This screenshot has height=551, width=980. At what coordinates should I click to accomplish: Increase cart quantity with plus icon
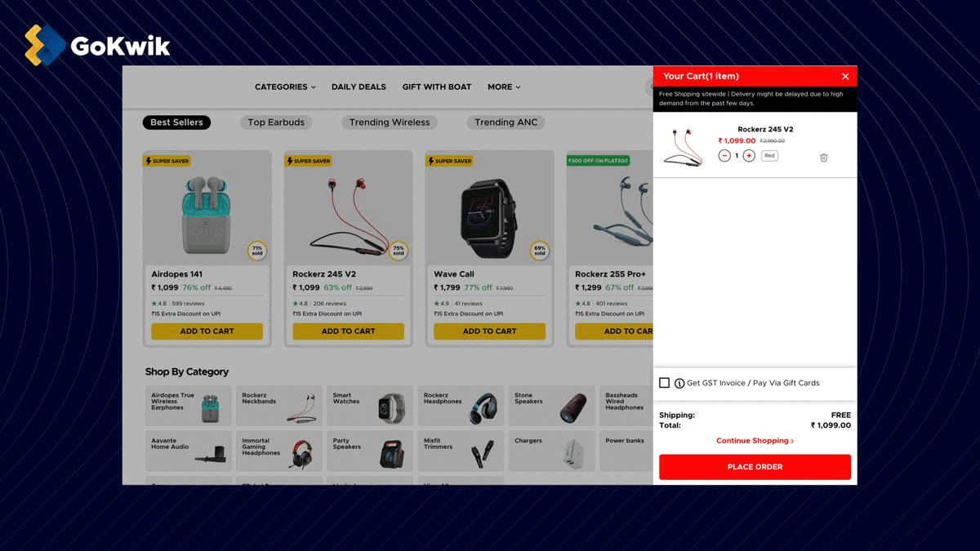(x=749, y=156)
